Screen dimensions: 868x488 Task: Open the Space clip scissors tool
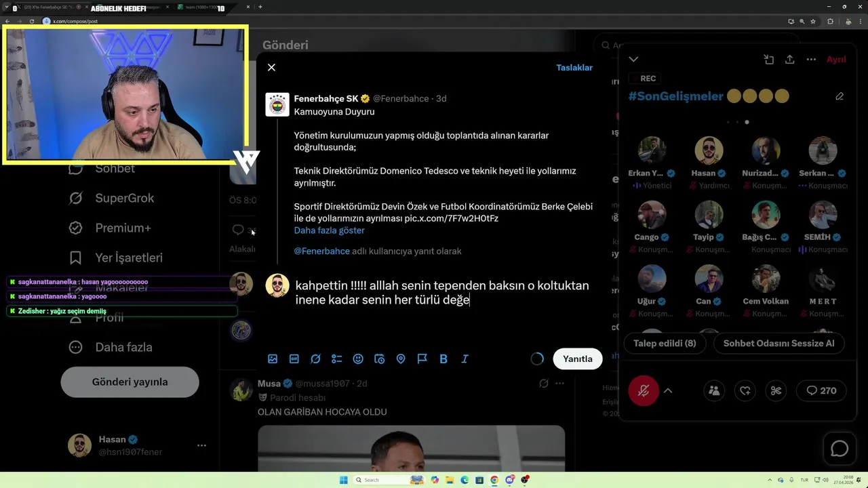(776, 390)
